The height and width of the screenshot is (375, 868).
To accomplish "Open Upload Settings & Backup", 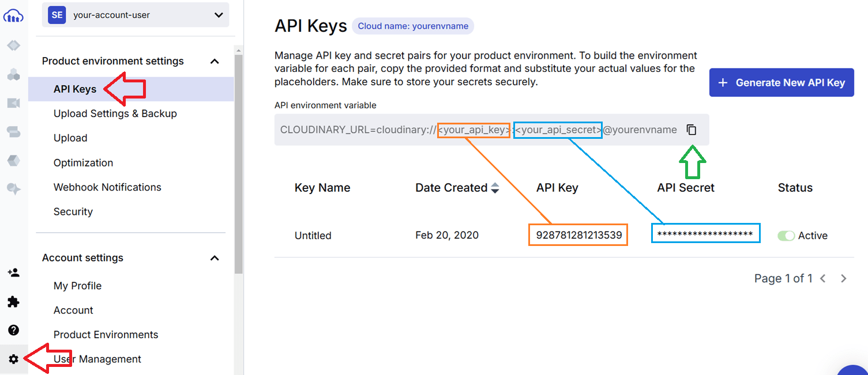I will coord(115,113).
